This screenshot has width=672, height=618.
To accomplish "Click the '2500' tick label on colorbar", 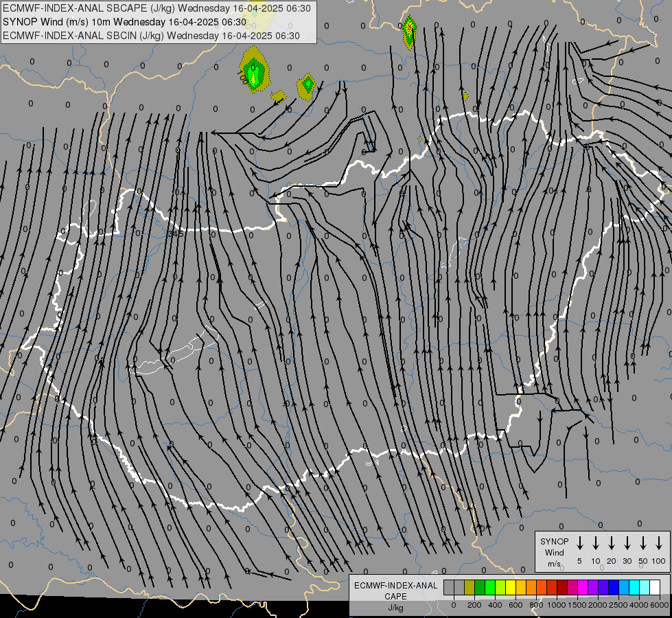I will pyautogui.click(x=618, y=605).
